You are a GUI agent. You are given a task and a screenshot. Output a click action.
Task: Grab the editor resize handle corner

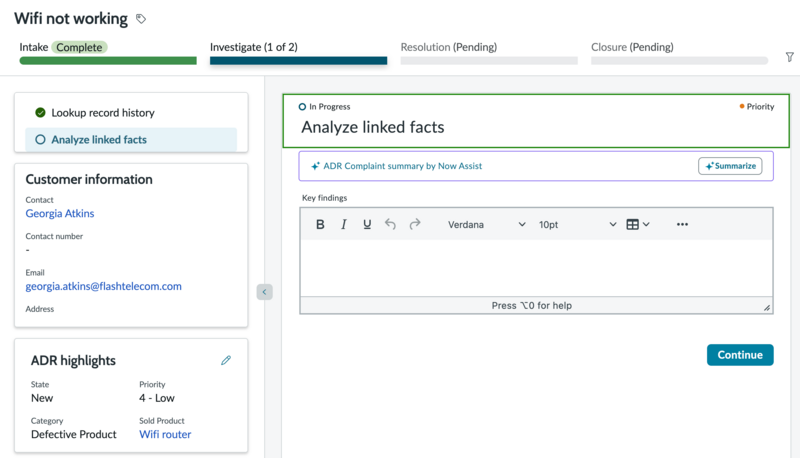coord(767,307)
